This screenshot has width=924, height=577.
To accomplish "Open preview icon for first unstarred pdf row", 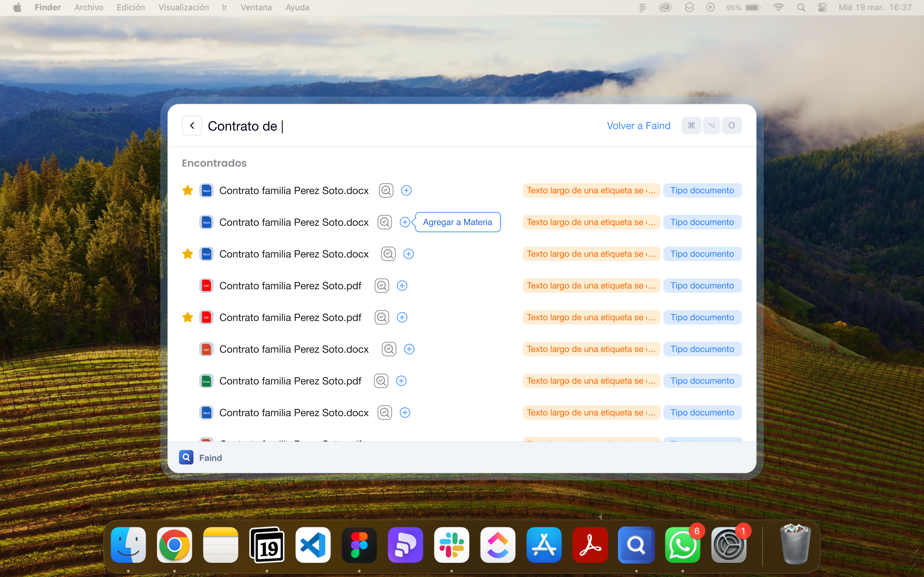I will pyautogui.click(x=382, y=286).
